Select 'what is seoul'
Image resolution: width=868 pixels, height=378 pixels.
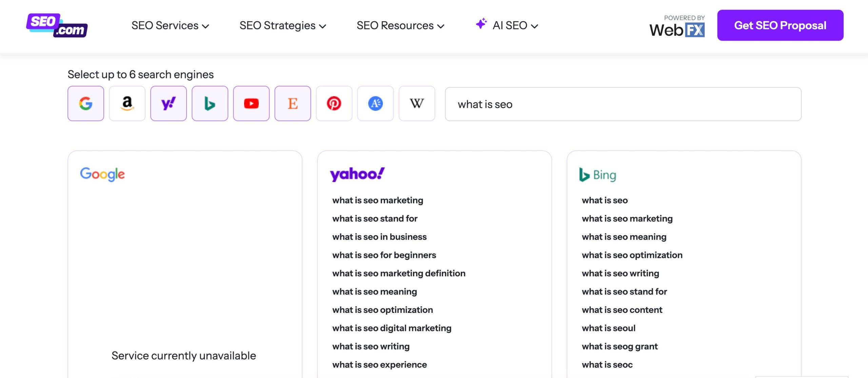609,329
